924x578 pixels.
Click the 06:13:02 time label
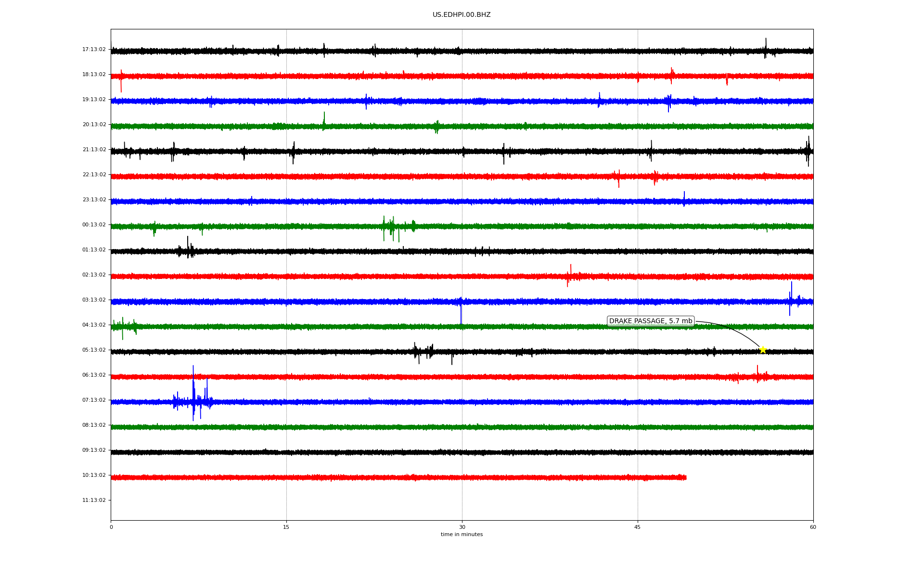[x=94, y=375]
